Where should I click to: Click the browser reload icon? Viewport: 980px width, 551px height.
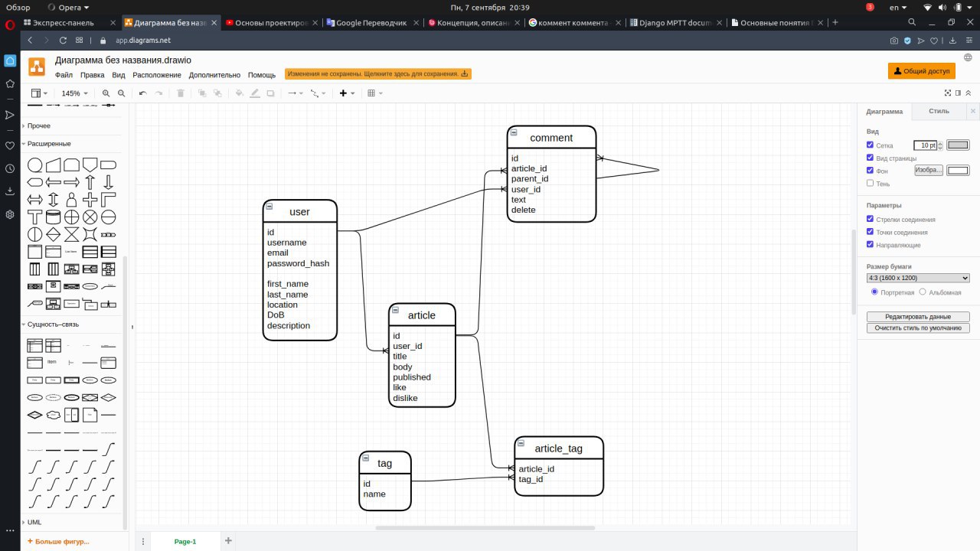[63, 40]
